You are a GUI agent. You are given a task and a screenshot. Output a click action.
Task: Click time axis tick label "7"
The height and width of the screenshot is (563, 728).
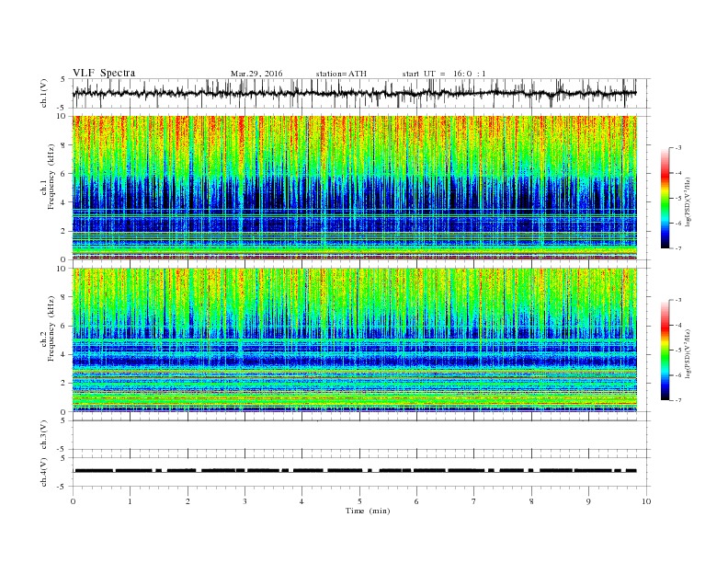473,501
